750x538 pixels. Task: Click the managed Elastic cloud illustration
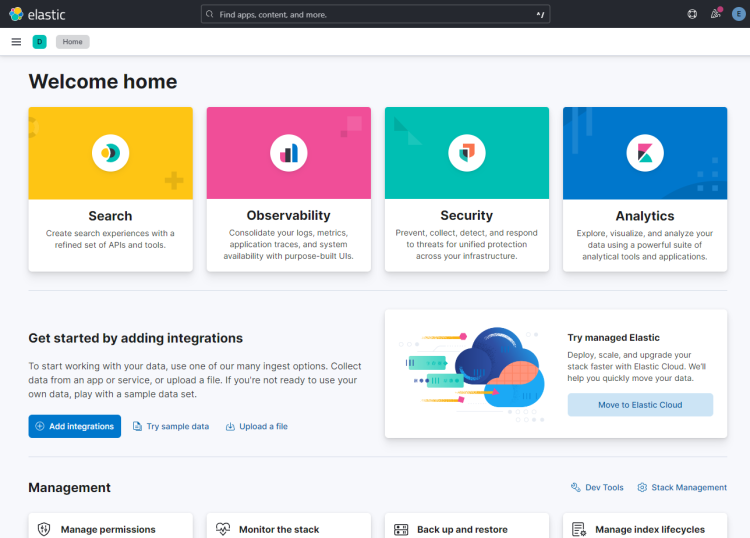(x=473, y=373)
